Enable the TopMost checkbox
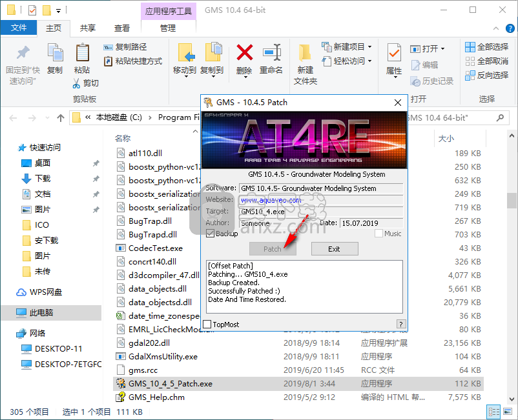 pyautogui.click(x=207, y=325)
